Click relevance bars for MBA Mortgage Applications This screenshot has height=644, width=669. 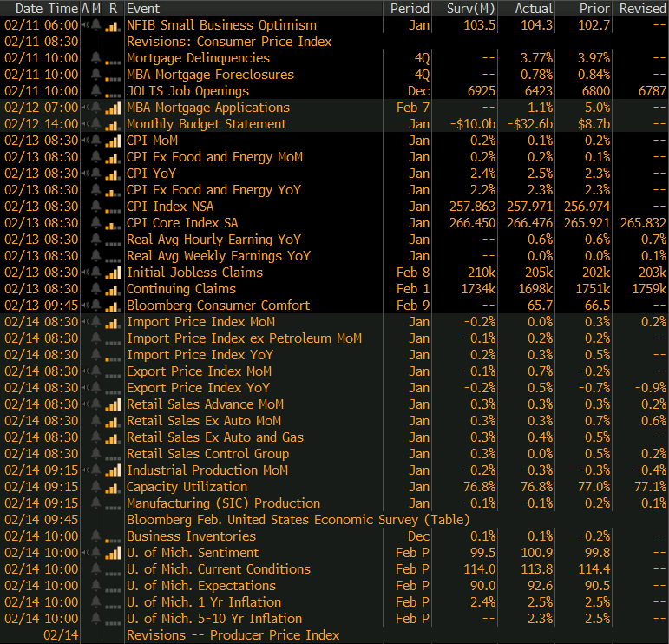(113, 108)
